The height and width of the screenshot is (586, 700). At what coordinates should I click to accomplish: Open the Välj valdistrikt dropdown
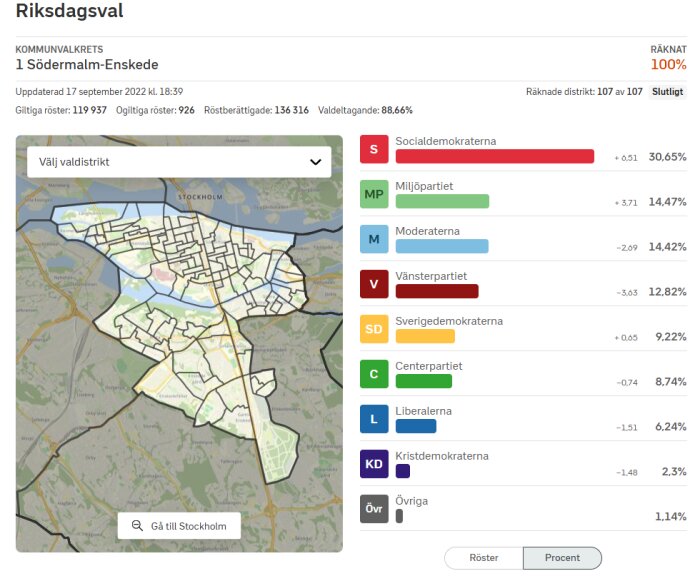pos(179,162)
